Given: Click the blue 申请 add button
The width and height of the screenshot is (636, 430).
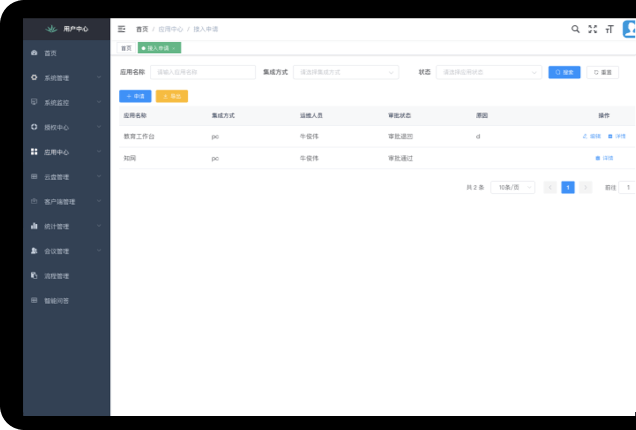Looking at the screenshot, I should [x=135, y=96].
